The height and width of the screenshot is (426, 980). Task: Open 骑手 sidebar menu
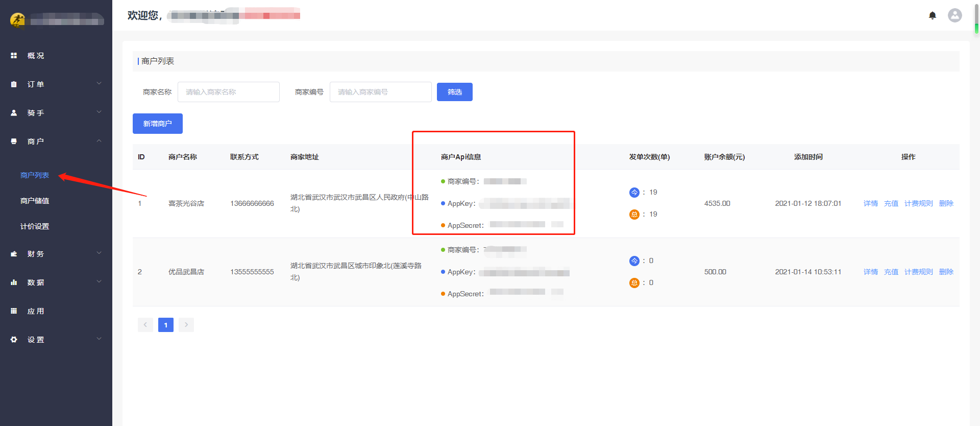(56, 113)
